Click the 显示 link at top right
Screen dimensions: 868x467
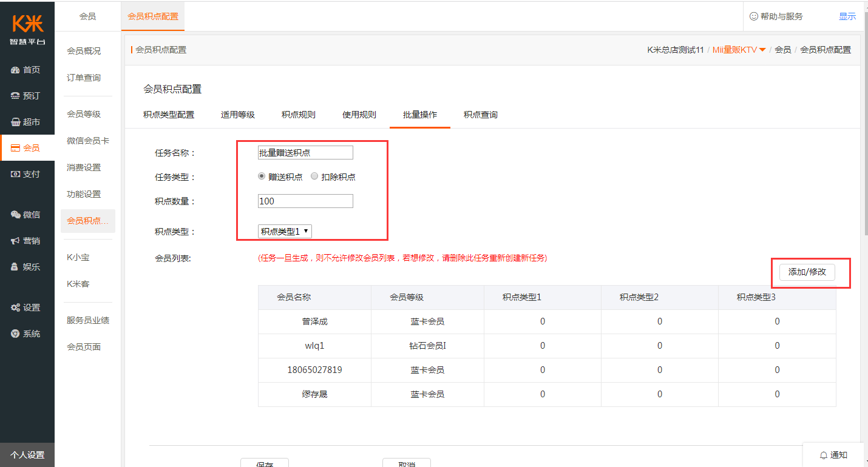point(847,16)
